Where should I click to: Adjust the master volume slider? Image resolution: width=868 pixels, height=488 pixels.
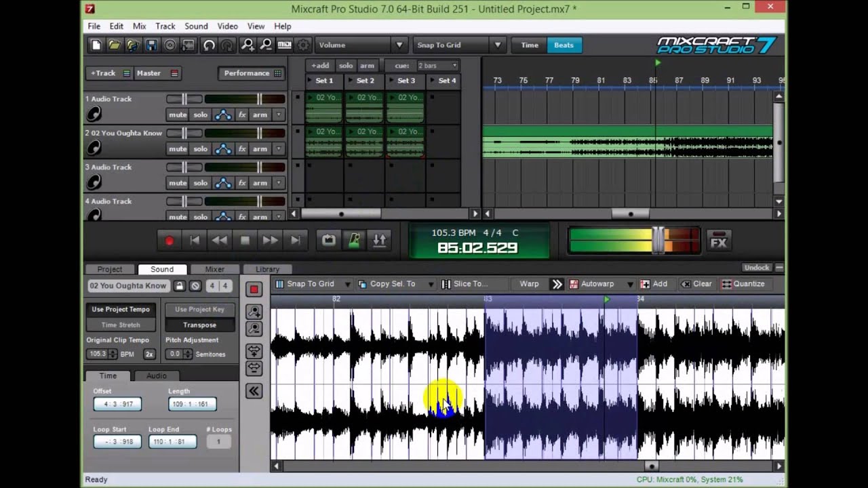pos(658,241)
